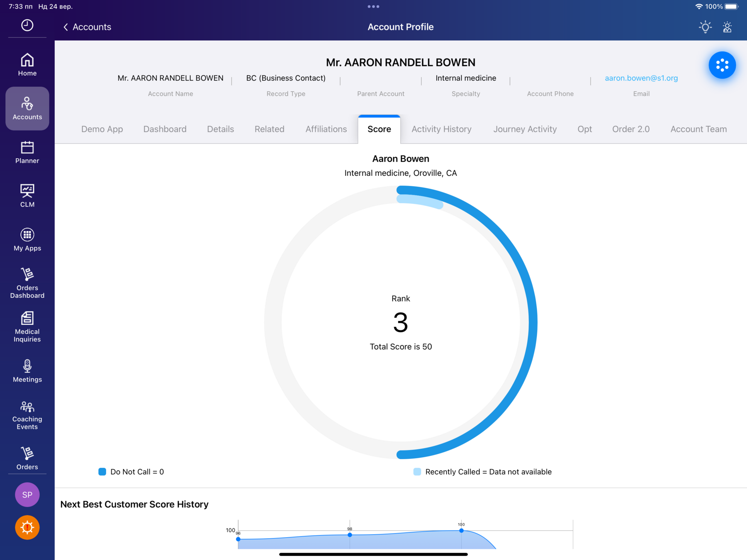The height and width of the screenshot is (560, 747).
Task: Open Orders Dashboard in sidebar
Action: [x=27, y=283]
